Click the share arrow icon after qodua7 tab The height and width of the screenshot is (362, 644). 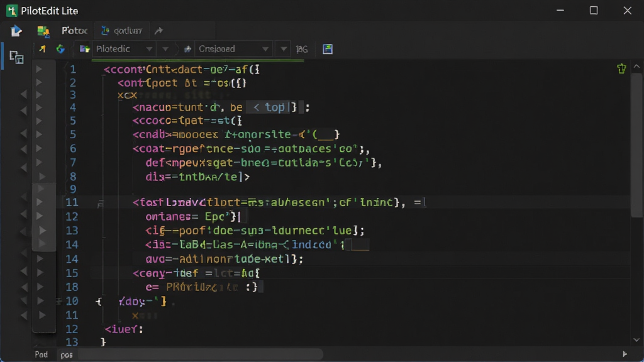click(158, 31)
